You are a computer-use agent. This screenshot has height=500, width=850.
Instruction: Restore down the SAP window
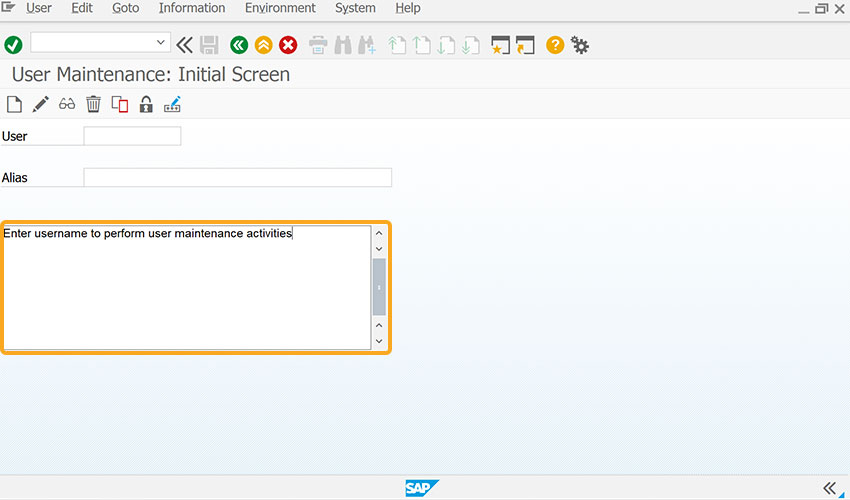(x=822, y=9)
